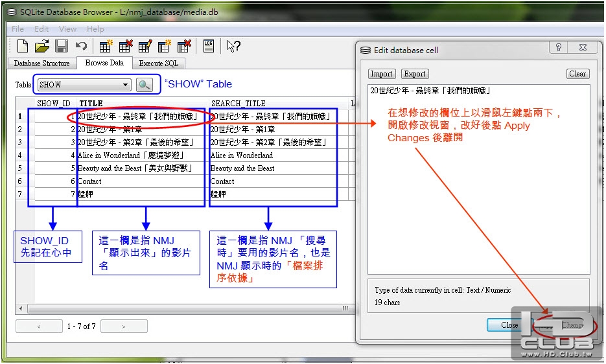Switch to the Browse Data tab
Image resolution: width=606 pixels, height=364 pixels.
(104, 63)
